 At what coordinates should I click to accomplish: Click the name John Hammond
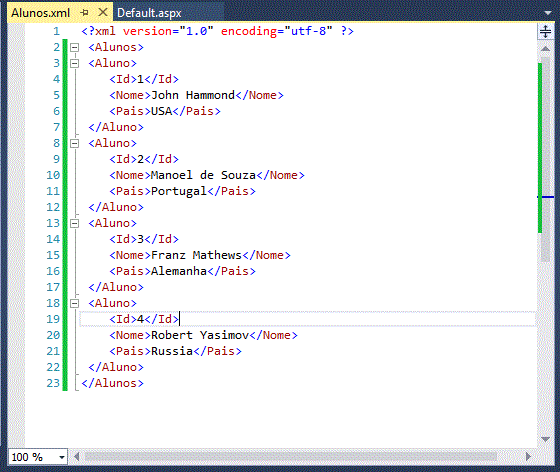click(x=193, y=95)
